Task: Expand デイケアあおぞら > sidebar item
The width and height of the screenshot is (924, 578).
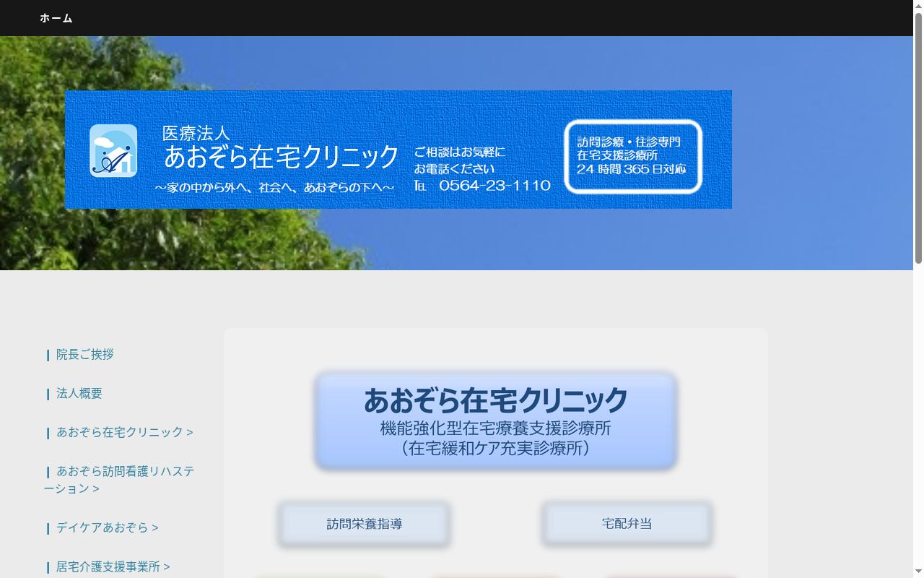Action: [108, 527]
